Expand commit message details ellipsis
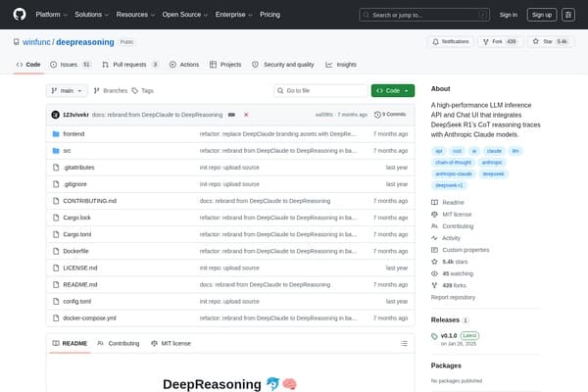The image size is (588, 392). (x=231, y=115)
